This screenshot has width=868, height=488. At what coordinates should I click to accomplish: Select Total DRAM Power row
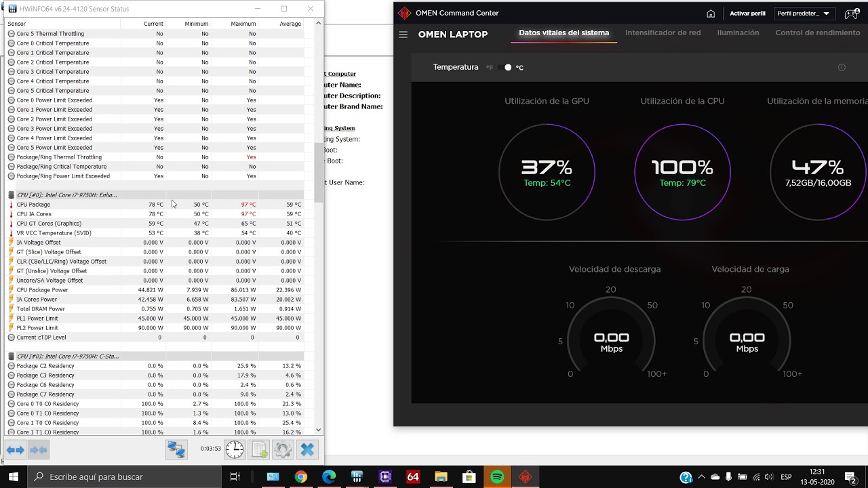pos(155,309)
